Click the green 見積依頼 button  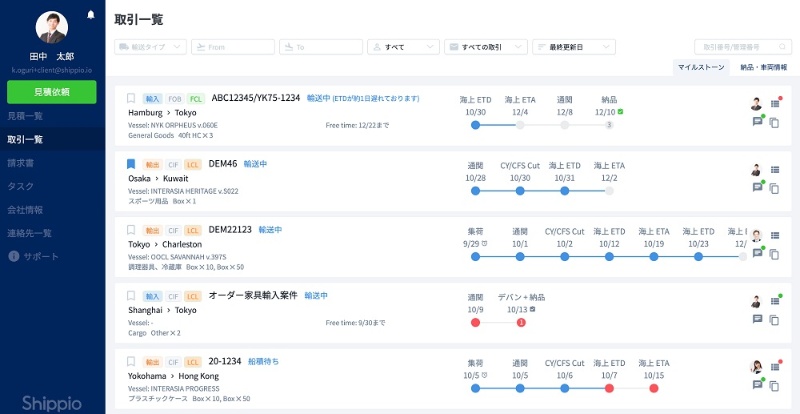coord(52,92)
